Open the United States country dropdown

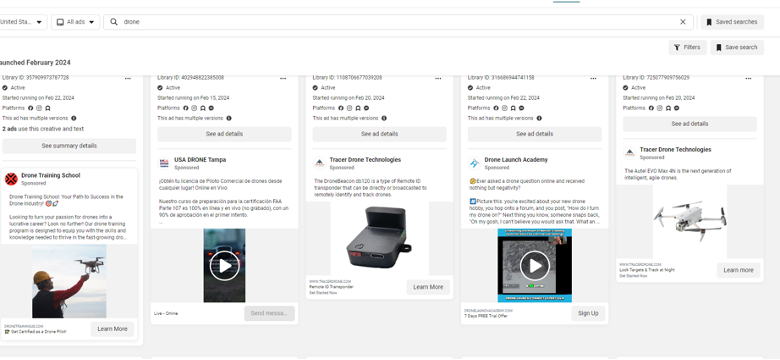[21, 22]
